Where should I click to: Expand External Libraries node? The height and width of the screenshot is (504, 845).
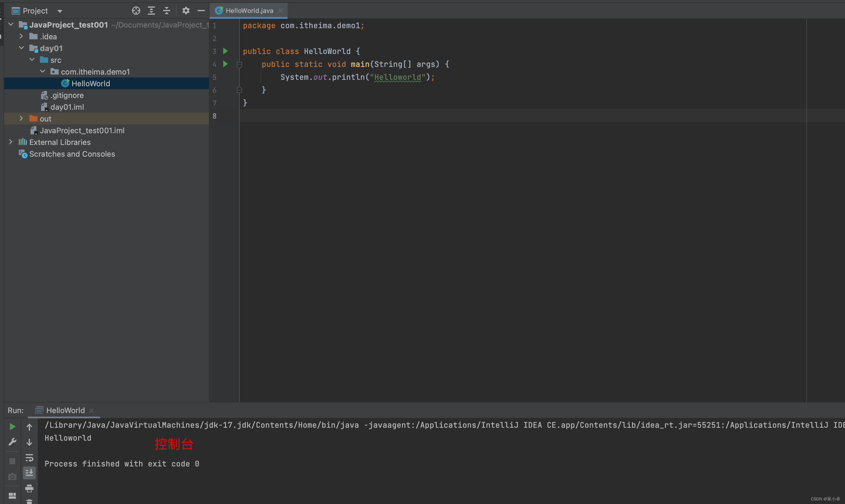(11, 142)
